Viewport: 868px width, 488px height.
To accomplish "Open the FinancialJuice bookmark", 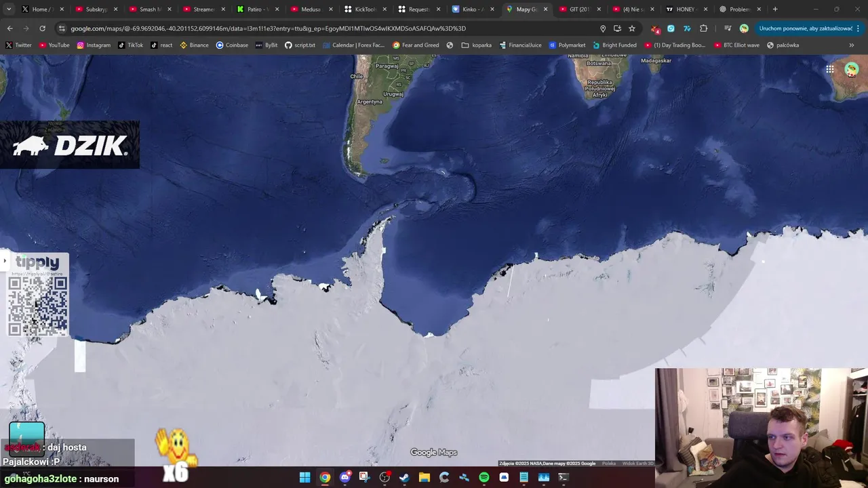I will coord(520,45).
